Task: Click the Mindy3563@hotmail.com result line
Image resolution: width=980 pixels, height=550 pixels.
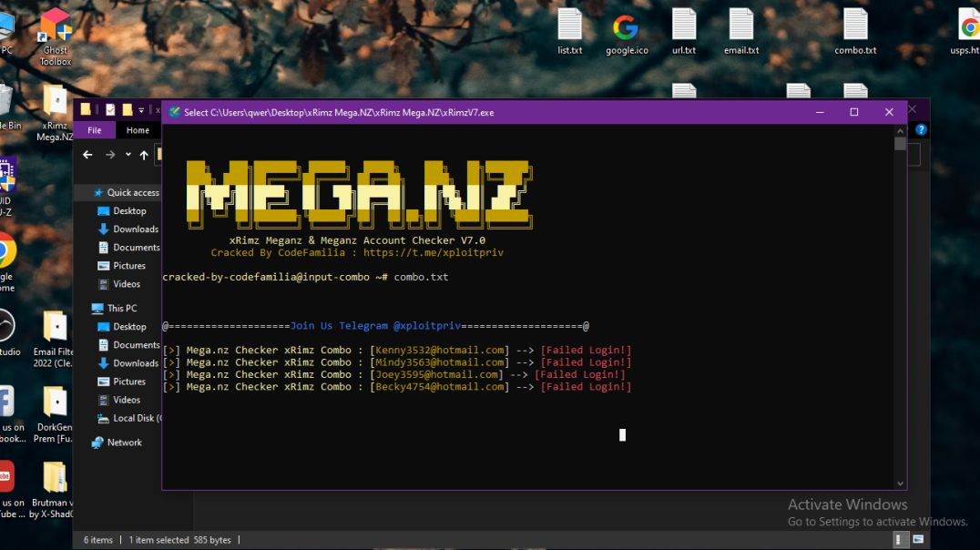Action: pos(397,362)
